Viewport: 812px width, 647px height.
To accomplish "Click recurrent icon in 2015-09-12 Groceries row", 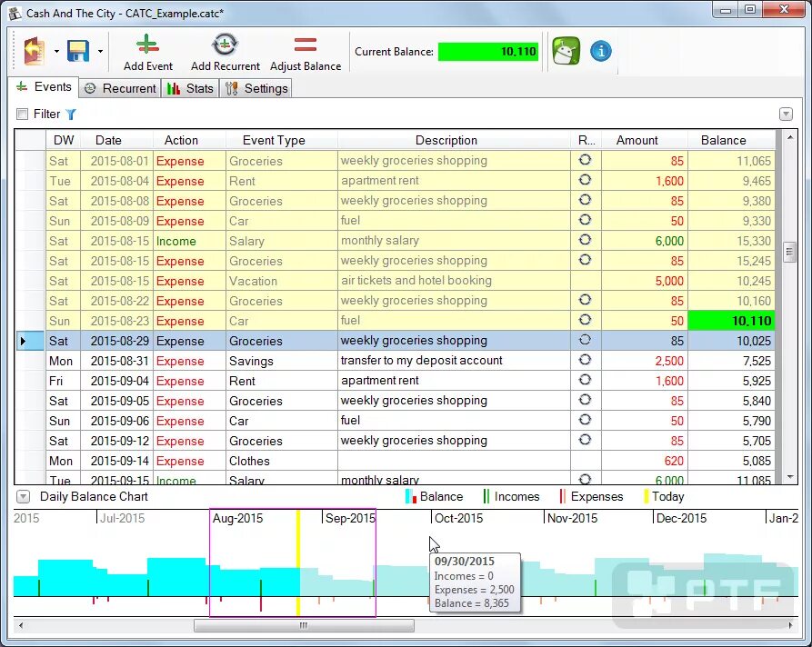I will (x=586, y=440).
